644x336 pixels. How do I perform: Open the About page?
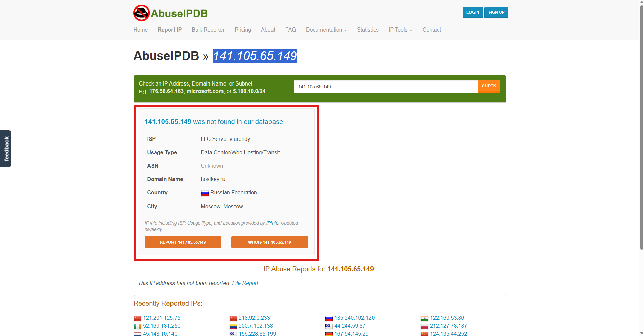[x=268, y=30]
